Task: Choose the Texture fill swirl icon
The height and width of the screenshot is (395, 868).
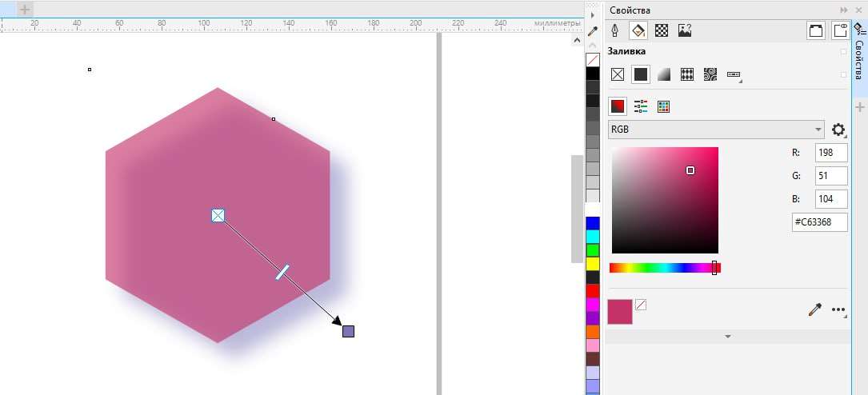Action: (710, 74)
